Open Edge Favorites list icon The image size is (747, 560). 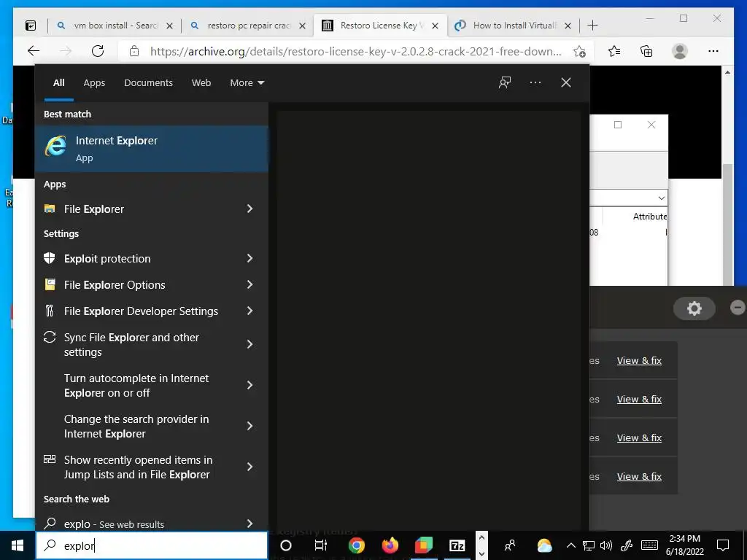[x=614, y=51]
